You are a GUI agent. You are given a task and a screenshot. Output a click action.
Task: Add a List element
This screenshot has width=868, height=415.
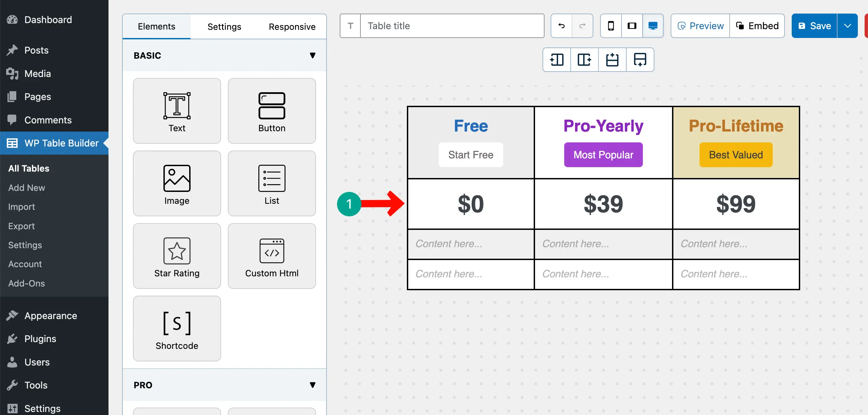tap(272, 183)
